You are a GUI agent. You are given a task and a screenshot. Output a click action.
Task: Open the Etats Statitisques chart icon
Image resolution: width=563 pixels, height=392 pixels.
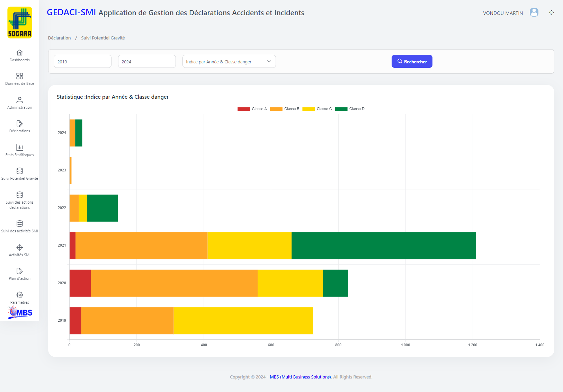click(20, 148)
